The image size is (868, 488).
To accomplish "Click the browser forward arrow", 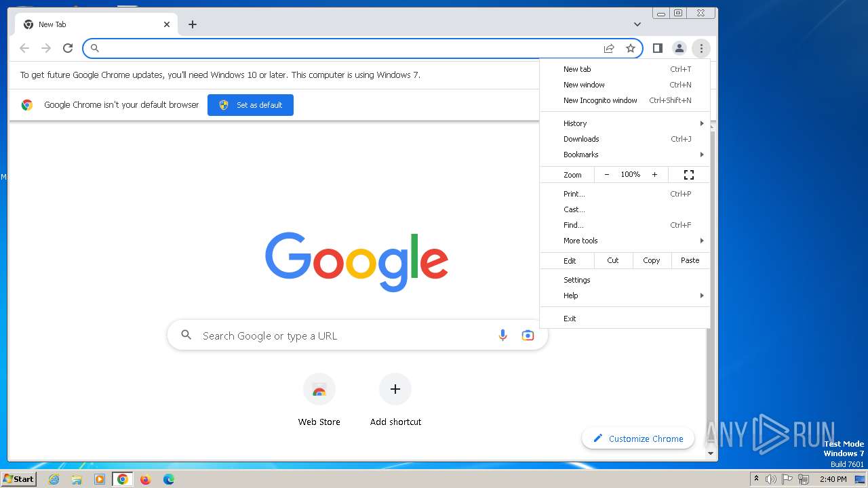I will 46,48.
